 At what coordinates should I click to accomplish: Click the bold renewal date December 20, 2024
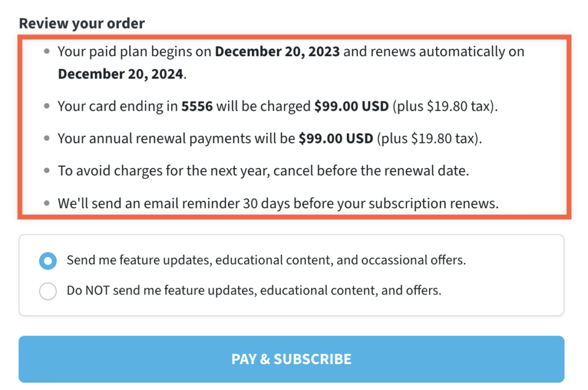pos(120,75)
